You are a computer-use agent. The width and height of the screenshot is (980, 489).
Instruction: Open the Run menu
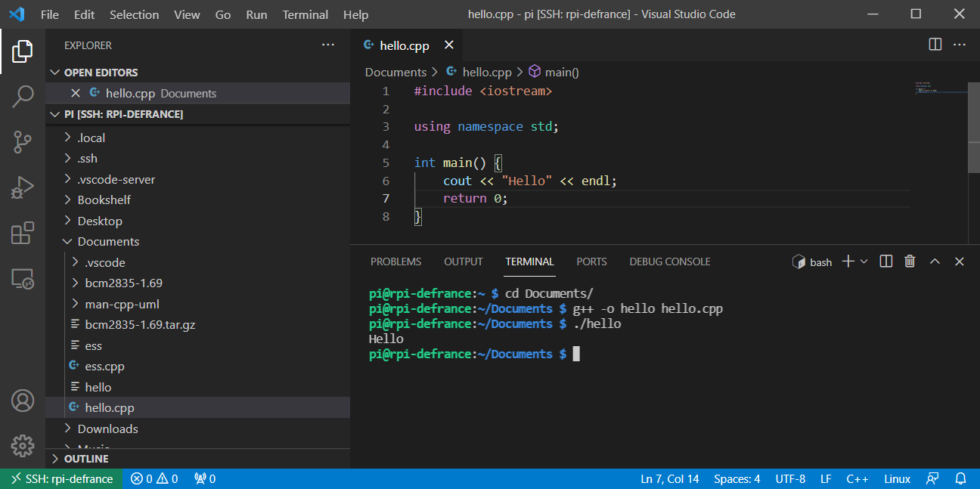click(256, 14)
